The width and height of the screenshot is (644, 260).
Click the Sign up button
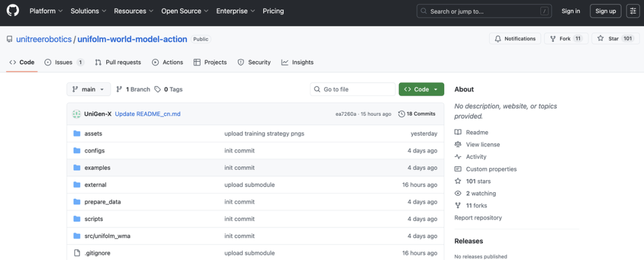pyautogui.click(x=605, y=11)
